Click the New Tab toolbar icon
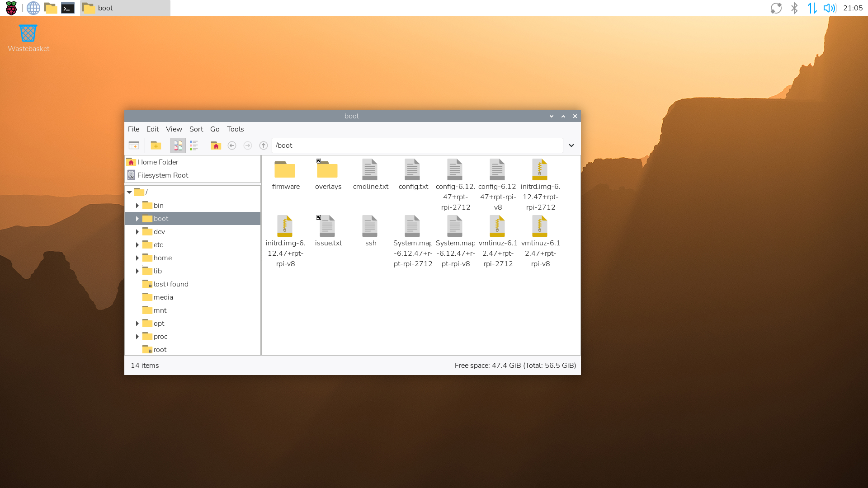868x488 pixels. (x=134, y=145)
